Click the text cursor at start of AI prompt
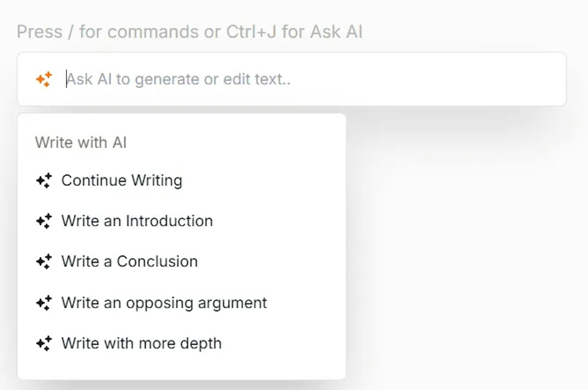Viewport: 588px width, 390px height. pyautogui.click(x=66, y=79)
